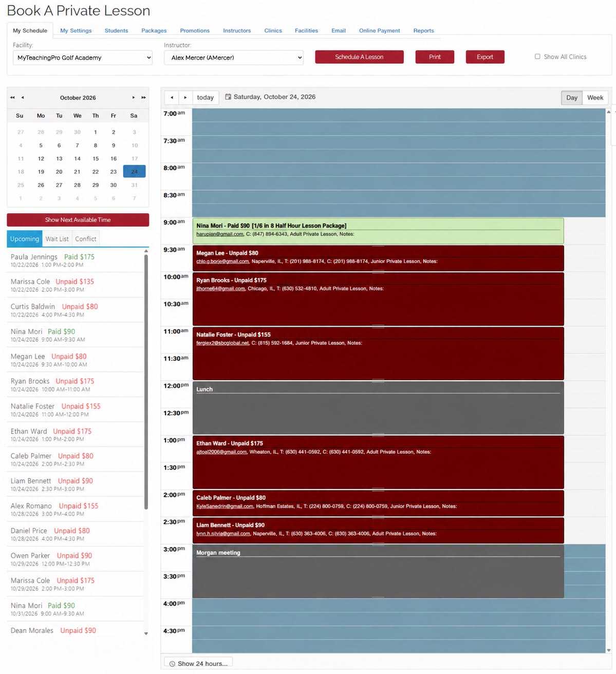Select Paula Jennings Paid $175 upcoming entry

point(76,260)
